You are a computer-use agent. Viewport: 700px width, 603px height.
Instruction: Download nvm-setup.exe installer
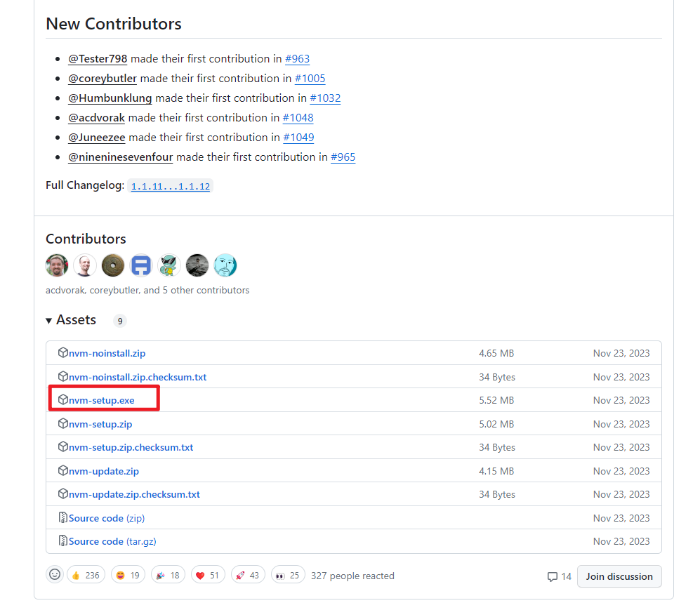point(101,400)
